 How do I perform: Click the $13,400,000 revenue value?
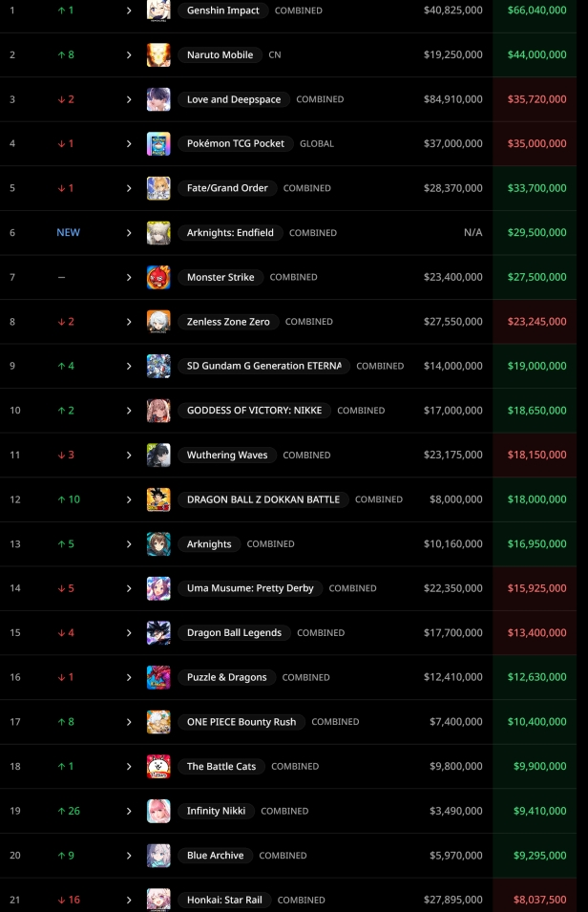click(x=536, y=633)
